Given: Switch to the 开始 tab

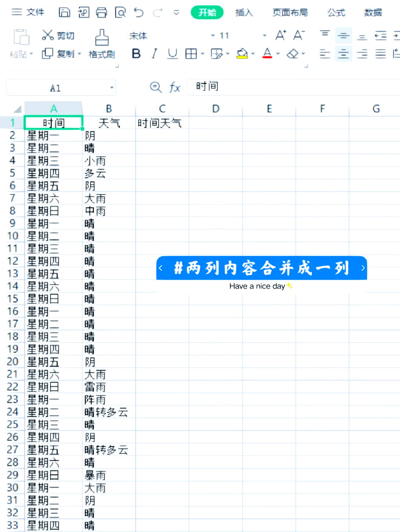Looking at the screenshot, I should pyautogui.click(x=207, y=12).
